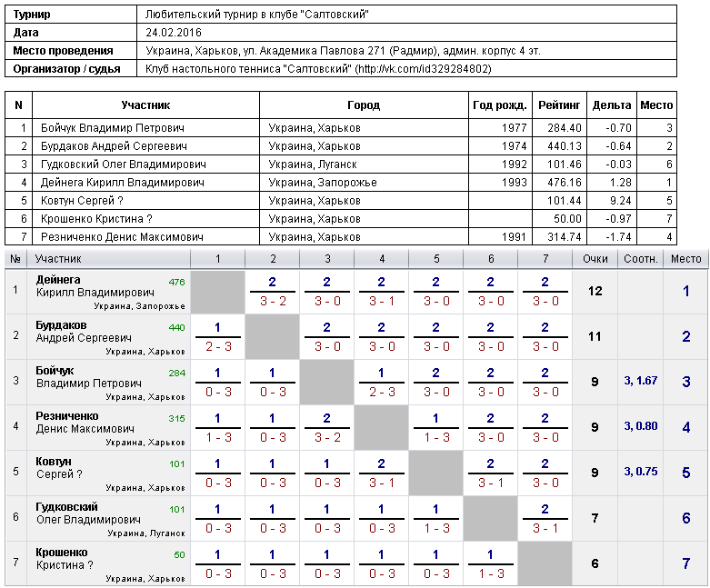This screenshot has height=588, width=710.
Task: Click the ratio value 3, 1.67
Action: click(640, 381)
